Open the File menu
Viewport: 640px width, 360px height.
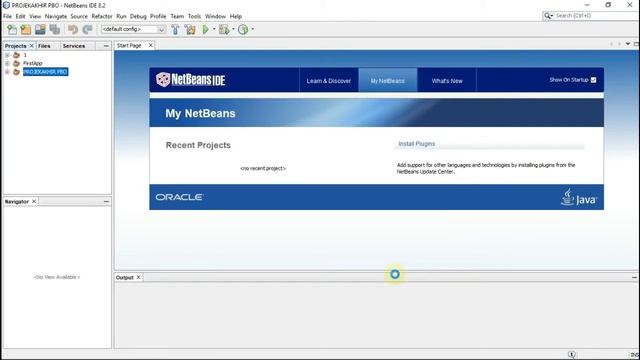(7, 16)
